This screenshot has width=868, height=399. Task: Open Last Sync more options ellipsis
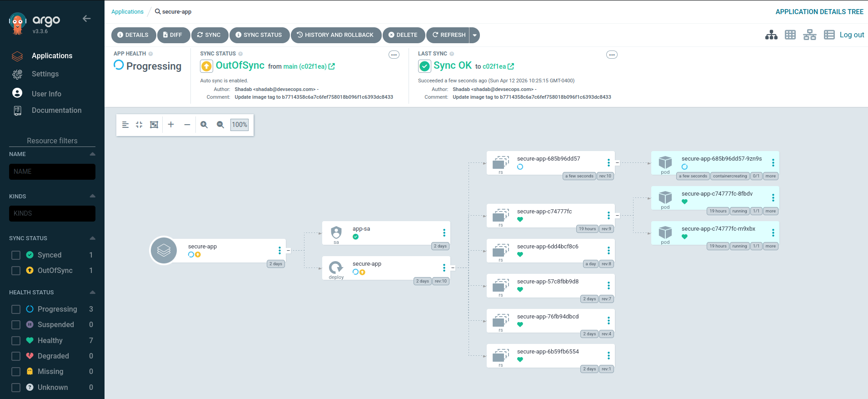click(612, 55)
